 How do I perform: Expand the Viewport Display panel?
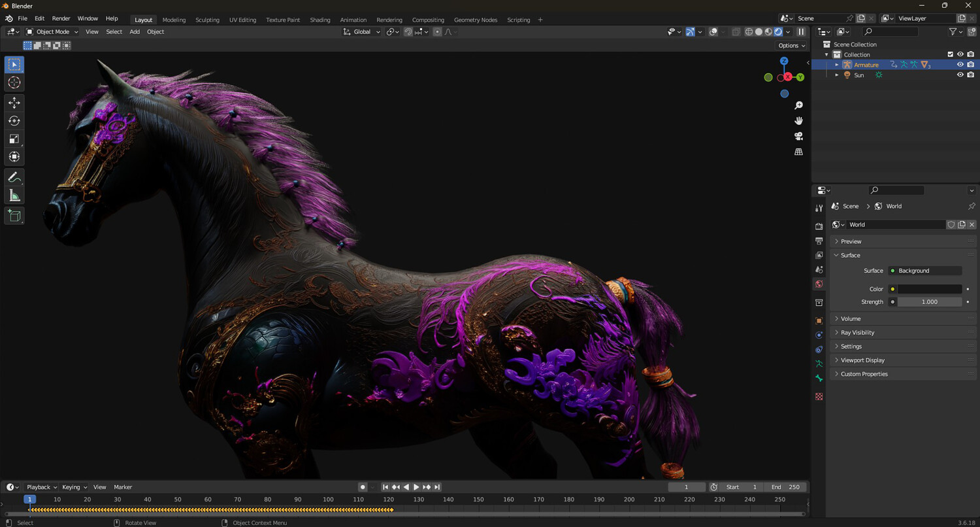click(903, 360)
